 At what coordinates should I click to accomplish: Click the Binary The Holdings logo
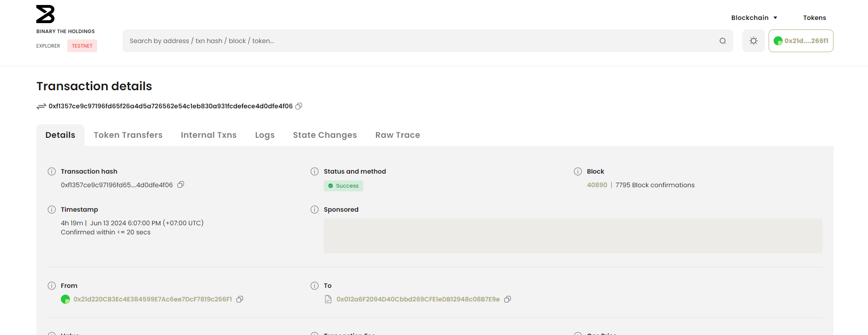click(45, 15)
